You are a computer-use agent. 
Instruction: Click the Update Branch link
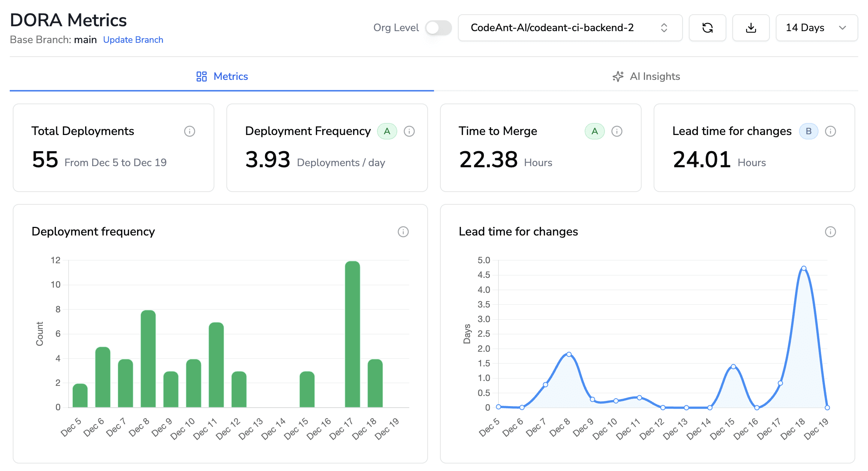click(x=133, y=40)
